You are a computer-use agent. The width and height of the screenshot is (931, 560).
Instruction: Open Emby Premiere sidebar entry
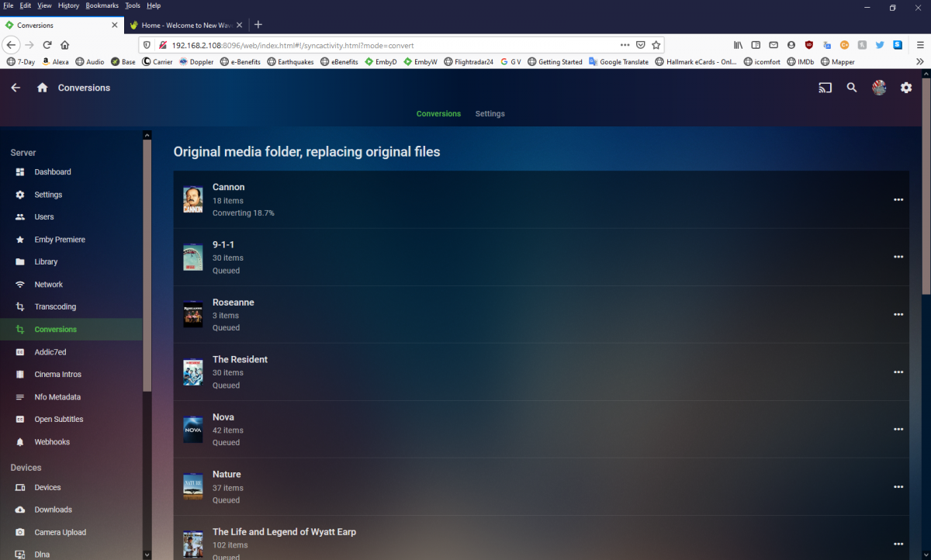(x=71, y=240)
